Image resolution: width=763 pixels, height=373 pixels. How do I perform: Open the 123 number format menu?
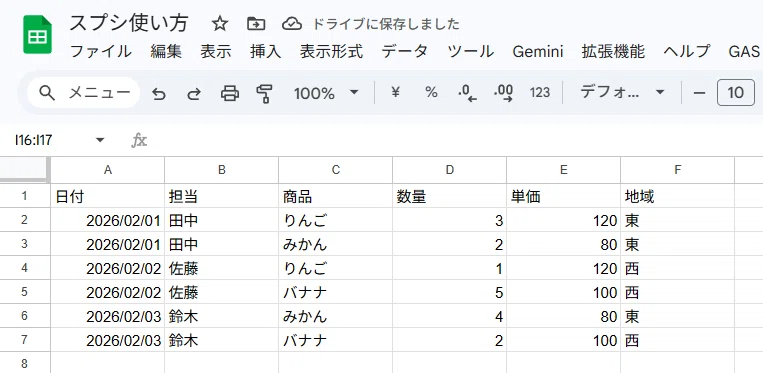coord(540,92)
